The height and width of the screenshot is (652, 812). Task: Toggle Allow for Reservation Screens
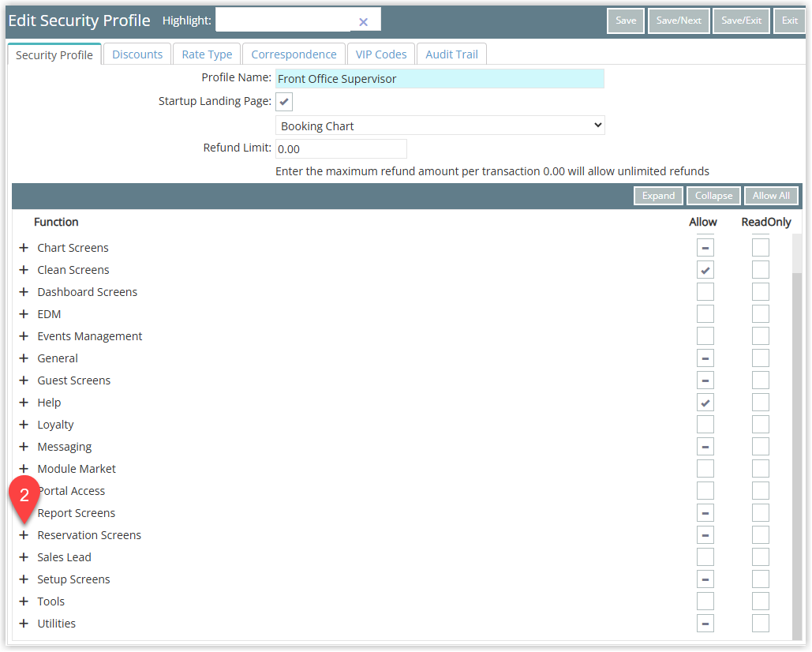coord(705,535)
